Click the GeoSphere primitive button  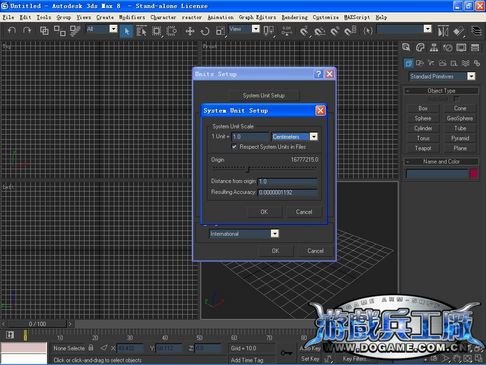460,118
